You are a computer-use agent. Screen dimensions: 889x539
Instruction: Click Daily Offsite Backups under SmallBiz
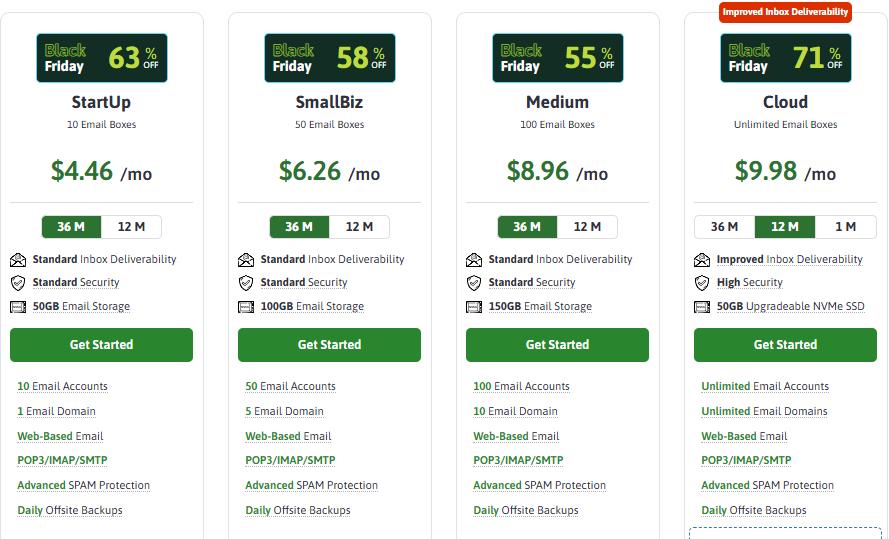(x=298, y=510)
